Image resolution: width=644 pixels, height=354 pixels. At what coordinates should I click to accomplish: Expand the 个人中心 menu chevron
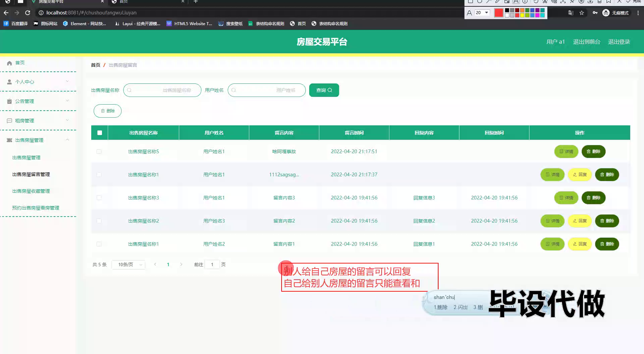pos(67,81)
